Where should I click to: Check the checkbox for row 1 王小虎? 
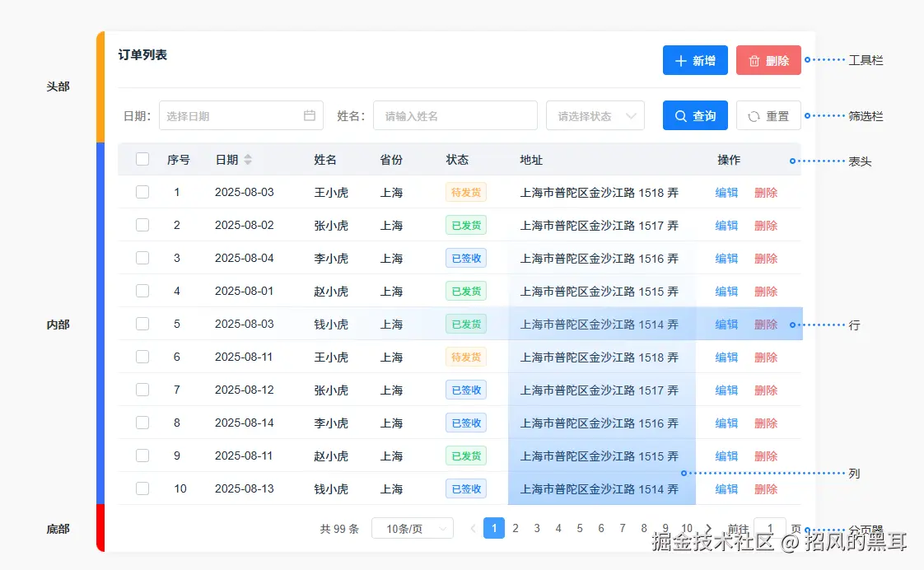tap(142, 192)
